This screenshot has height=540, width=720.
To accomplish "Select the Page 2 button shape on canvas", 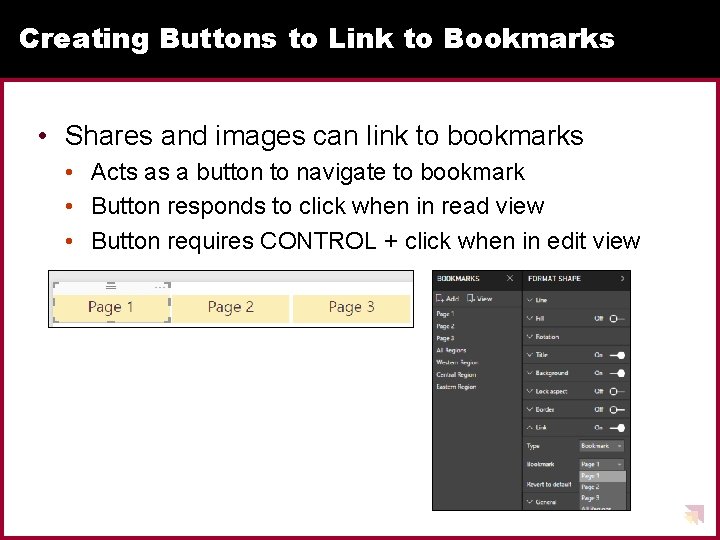I will click(x=231, y=307).
